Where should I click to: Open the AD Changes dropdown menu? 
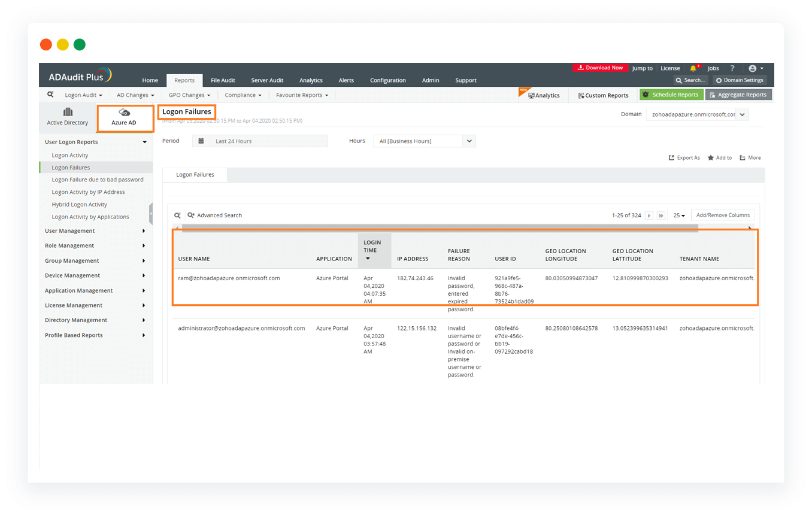coord(135,95)
